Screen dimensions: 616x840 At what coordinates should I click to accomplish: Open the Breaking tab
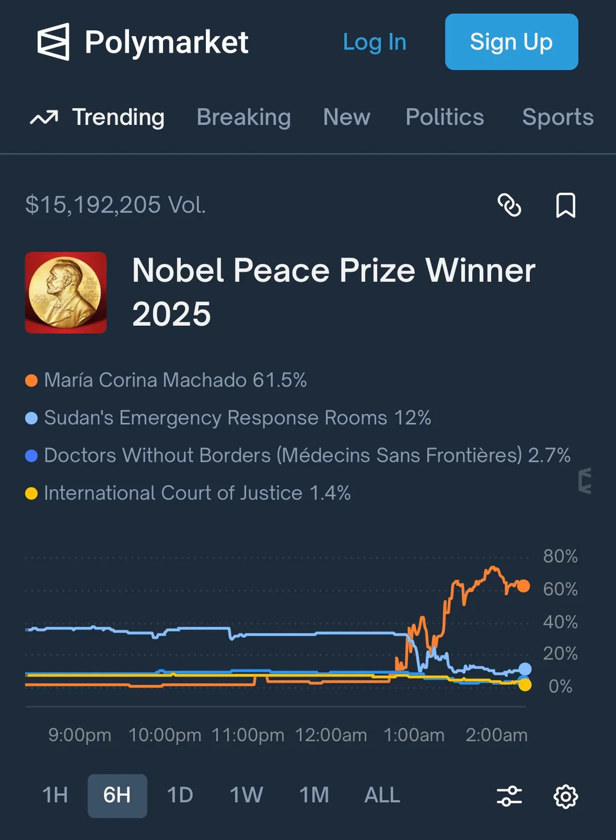[x=244, y=118]
